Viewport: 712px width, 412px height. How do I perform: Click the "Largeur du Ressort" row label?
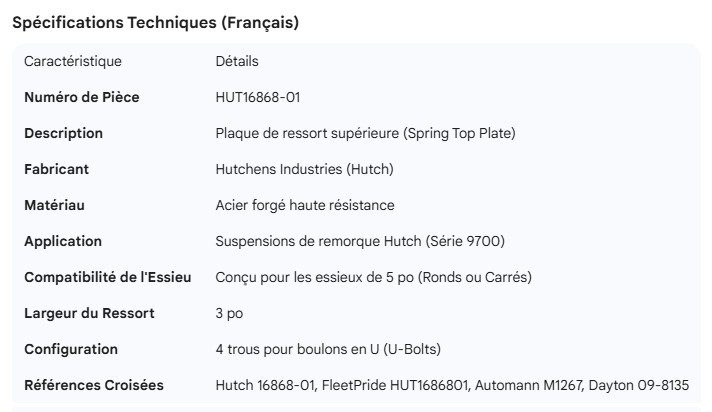(89, 313)
